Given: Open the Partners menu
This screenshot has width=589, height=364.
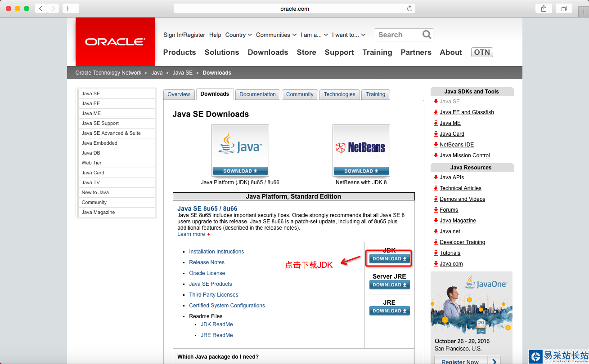Looking at the screenshot, I should 416,52.
